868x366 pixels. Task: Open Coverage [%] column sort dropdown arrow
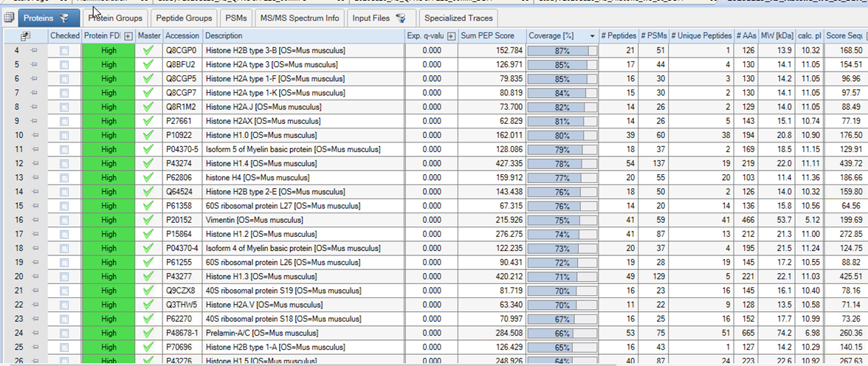(592, 36)
